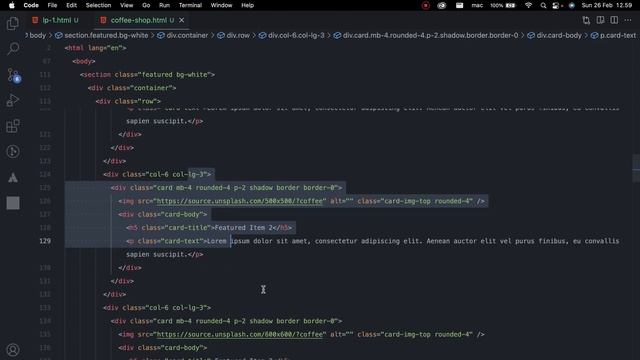Screen dimensions: 640x360
Task: Open Source Control view with badge
Action: [13, 76]
